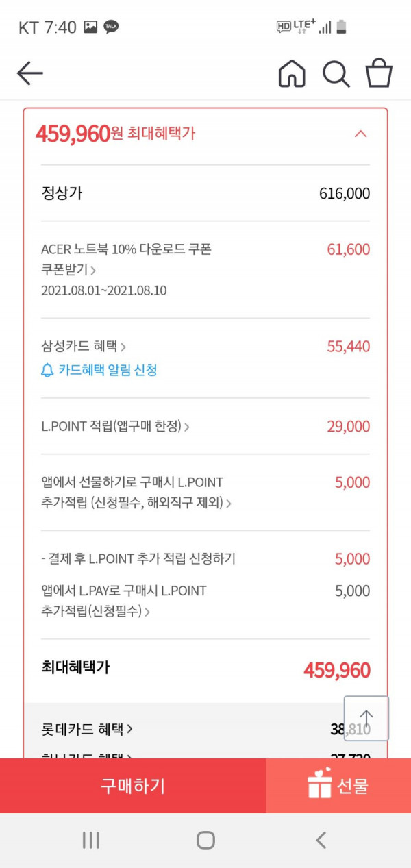Screen dimensions: 411x868
Task: Tap the Android home button
Action: (206, 841)
